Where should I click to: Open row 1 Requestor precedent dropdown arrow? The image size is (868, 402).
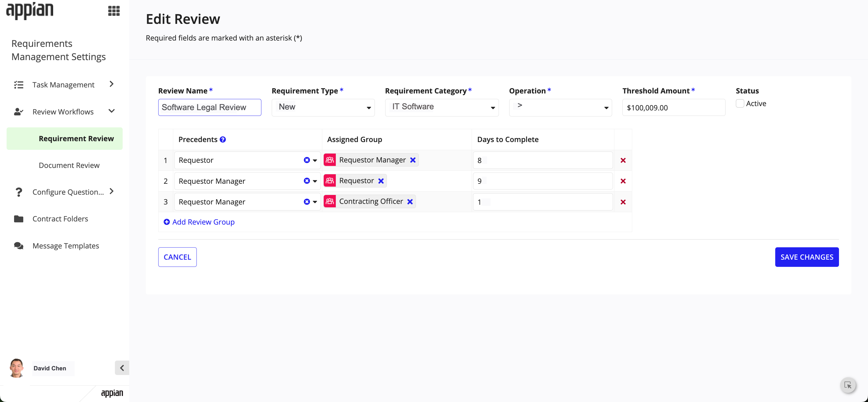315,160
